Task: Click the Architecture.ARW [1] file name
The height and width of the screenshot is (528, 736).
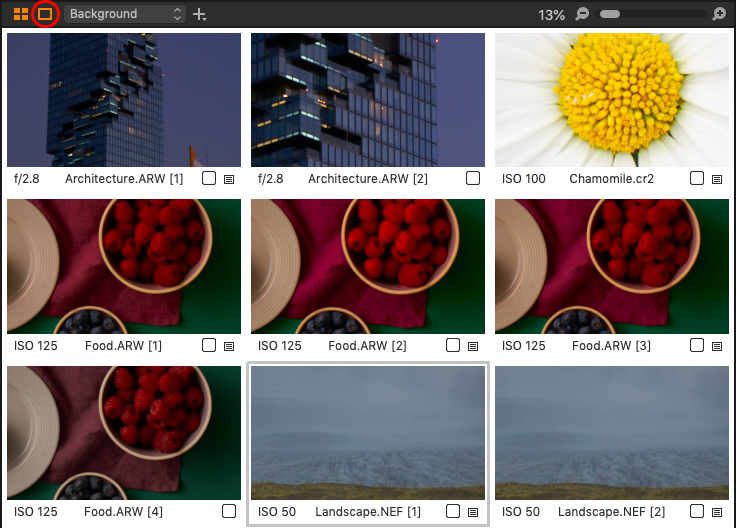Action: [x=124, y=179]
